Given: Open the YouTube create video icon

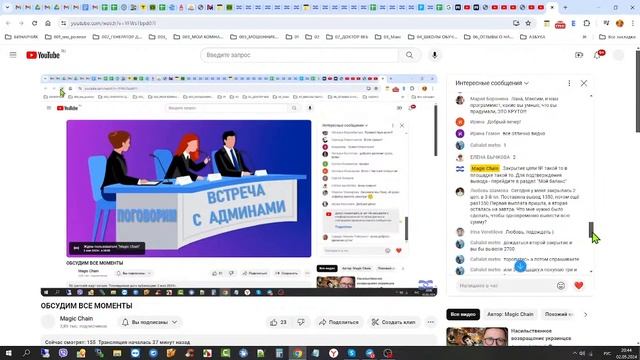Looking at the screenshot, I should pyautogui.click(x=579, y=55).
